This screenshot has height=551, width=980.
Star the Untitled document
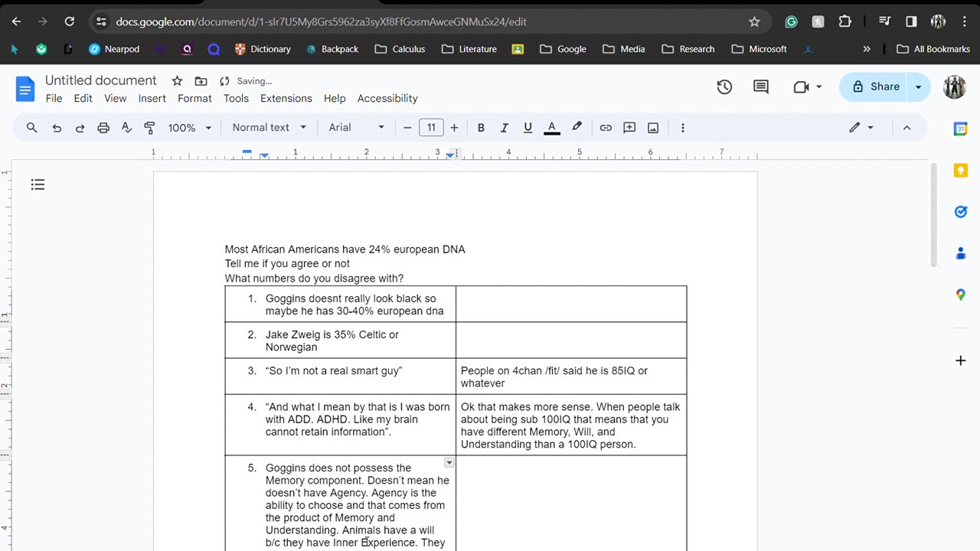[x=177, y=81]
